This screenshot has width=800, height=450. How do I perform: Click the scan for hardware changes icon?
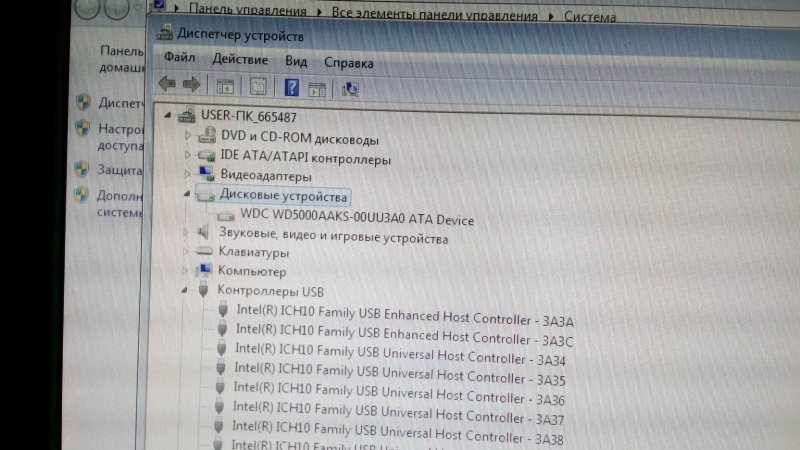(x=350, y=88)
